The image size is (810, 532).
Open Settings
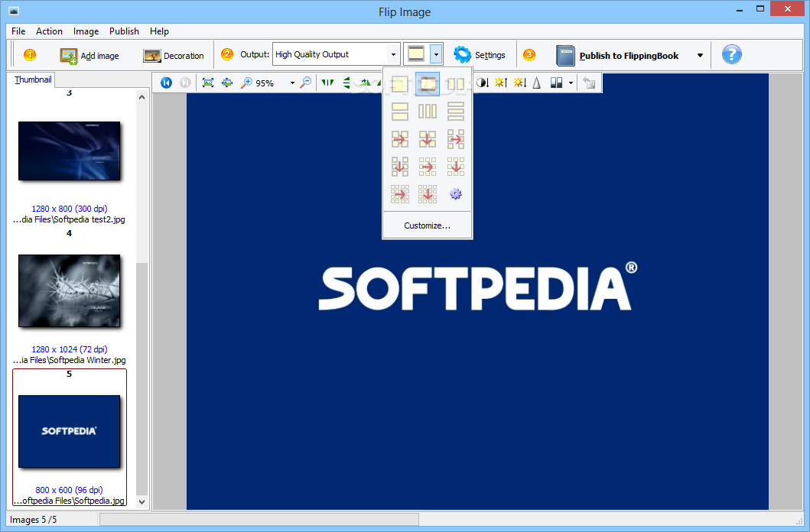coord(480,55)
